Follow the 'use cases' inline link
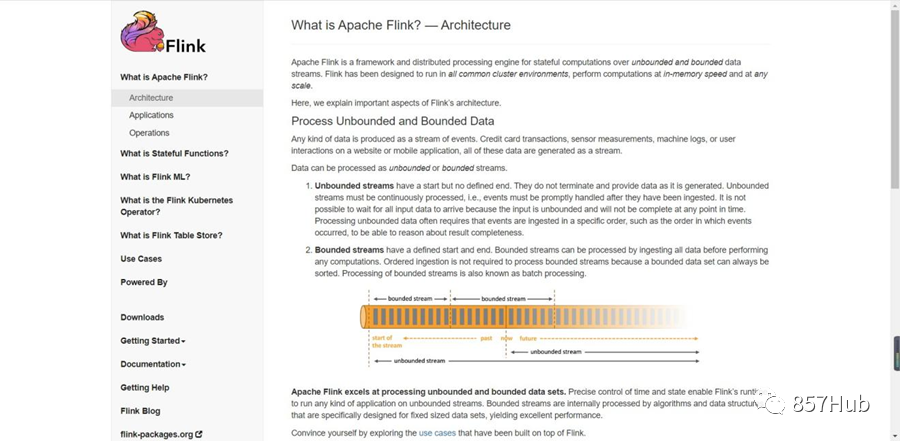Viewport: 900px width, 441px height. (x=437, y=433)
